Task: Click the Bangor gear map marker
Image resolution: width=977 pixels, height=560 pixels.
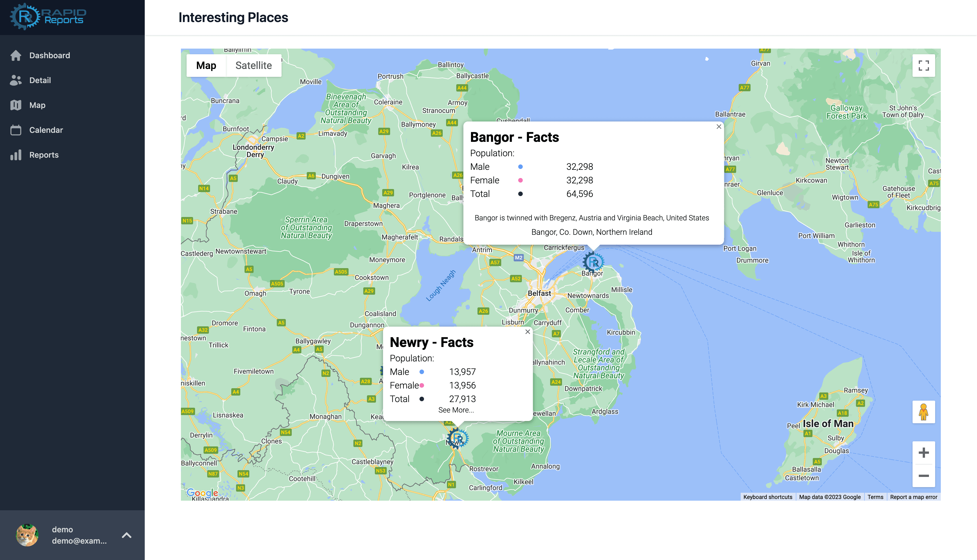Action: pos(593,262)
